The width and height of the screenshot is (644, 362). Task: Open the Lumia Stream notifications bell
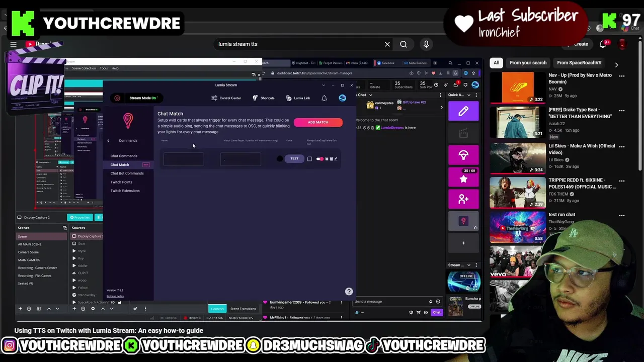coord(324,98)
